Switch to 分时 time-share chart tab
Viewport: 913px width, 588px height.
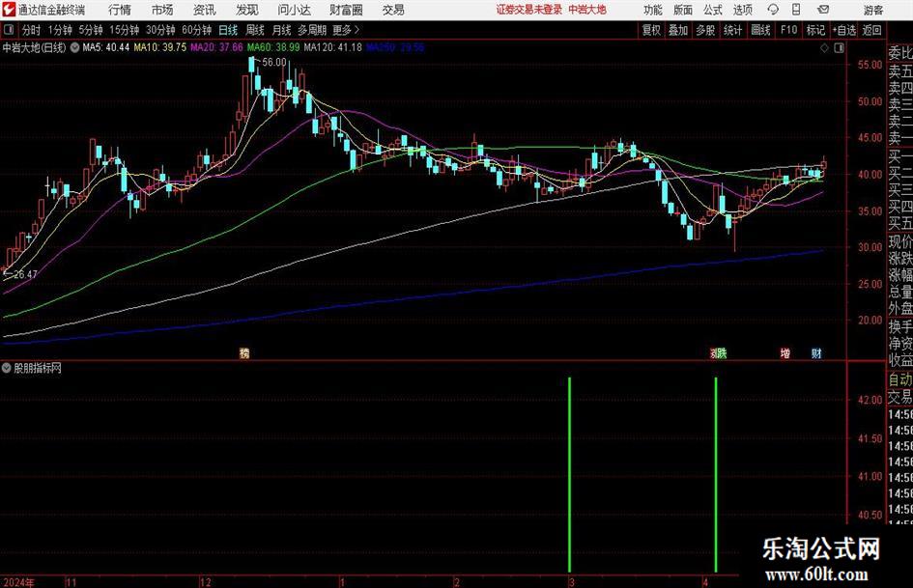(32, 30)
